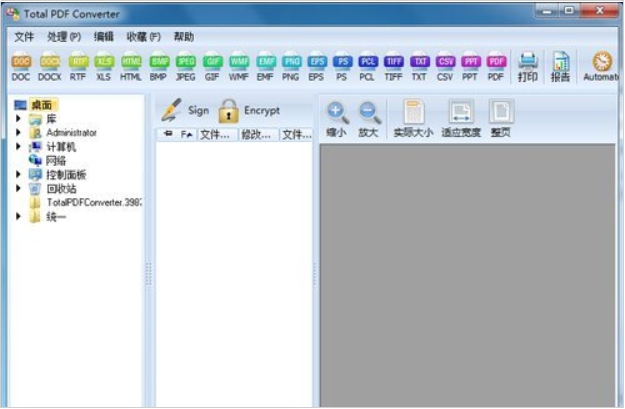Open the 帮助 menu
Screen dimensions: 625x409
coord(184,37)
